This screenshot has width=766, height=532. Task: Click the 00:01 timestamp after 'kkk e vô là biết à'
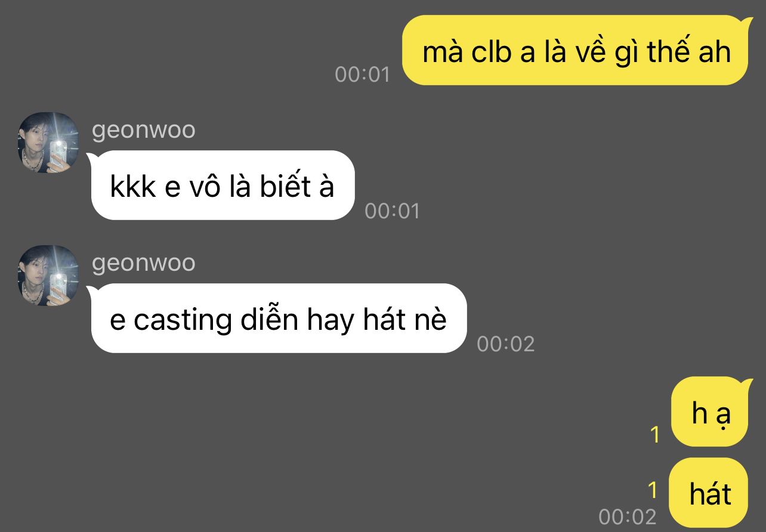392,211
